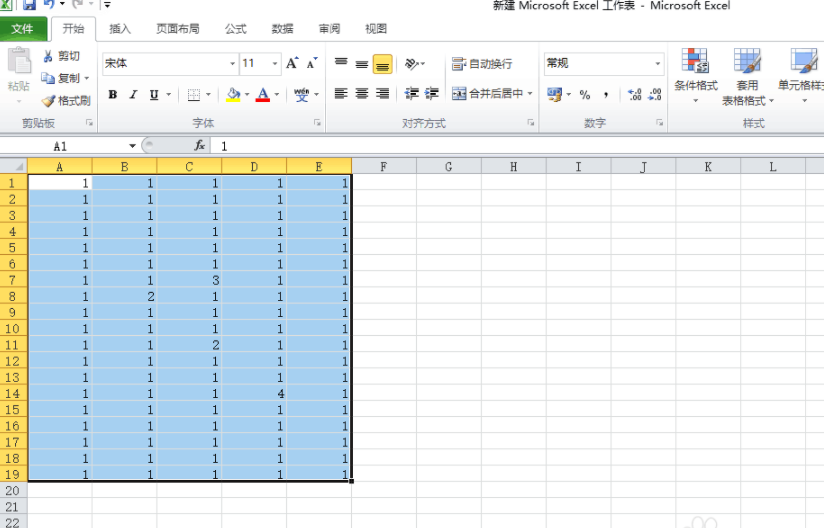824x528 pixels.
Task: Click the increase font size icon
Action: tap(292, 63)
